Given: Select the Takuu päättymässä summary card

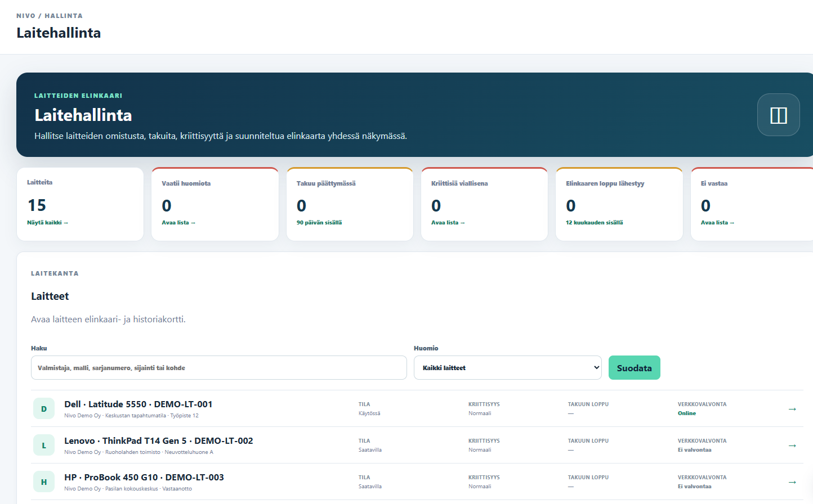Looking at the screenshot, I should click(x=350, y=204).
